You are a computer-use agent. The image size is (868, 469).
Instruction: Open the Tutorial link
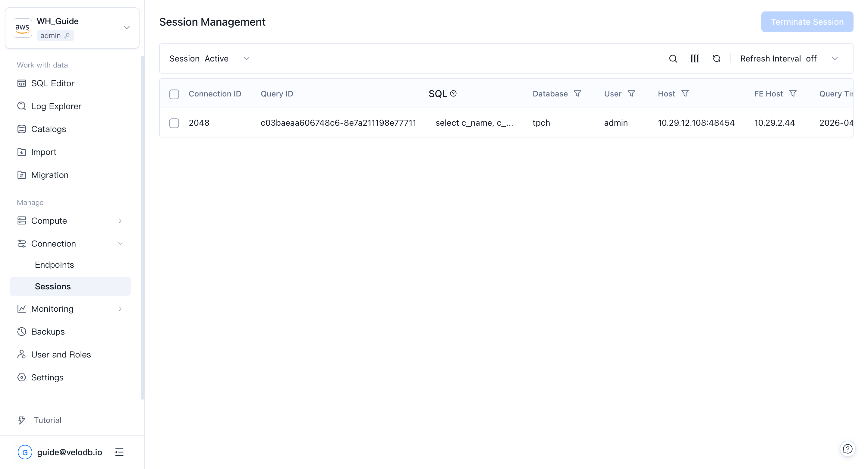click(47, 420)
